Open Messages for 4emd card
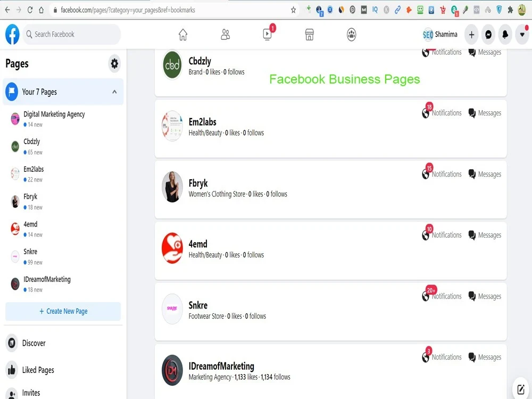This screenshot has height=399, width=532. (x=485, y=235)
